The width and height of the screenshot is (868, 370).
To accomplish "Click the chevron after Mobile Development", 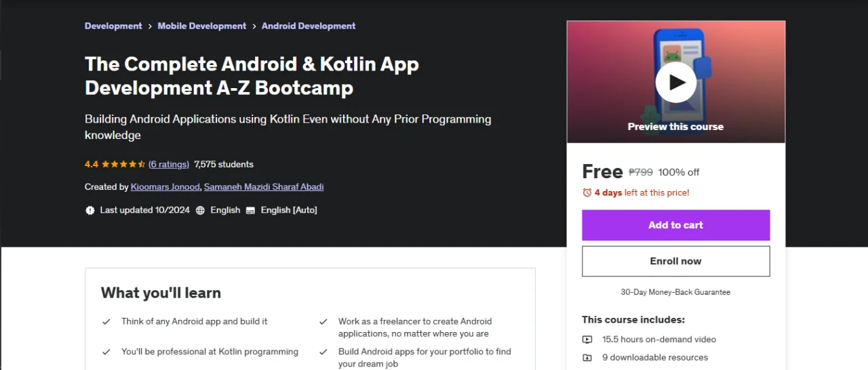I will (254, 26).
